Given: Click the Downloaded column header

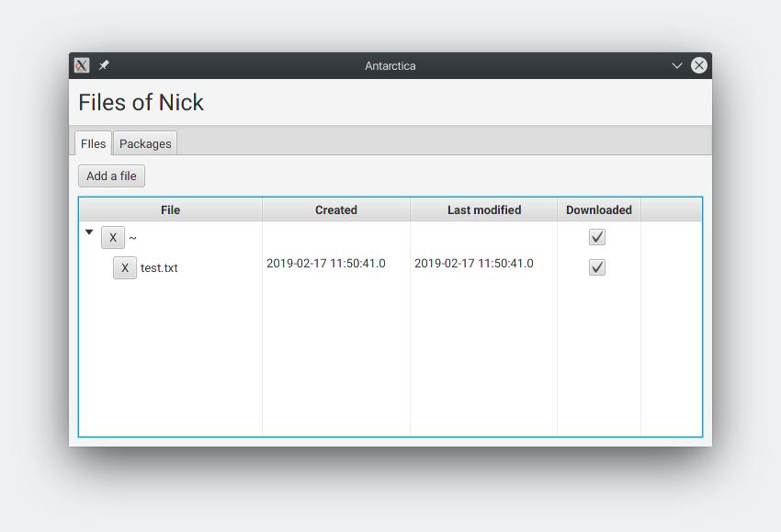Looking at the screenshot, I should pyautogui.click(x=599, y=209).
